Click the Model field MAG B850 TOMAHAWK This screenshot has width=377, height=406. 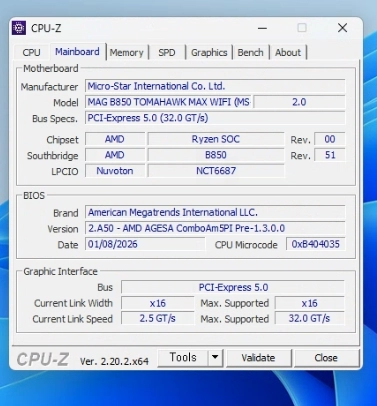[169, 102]
